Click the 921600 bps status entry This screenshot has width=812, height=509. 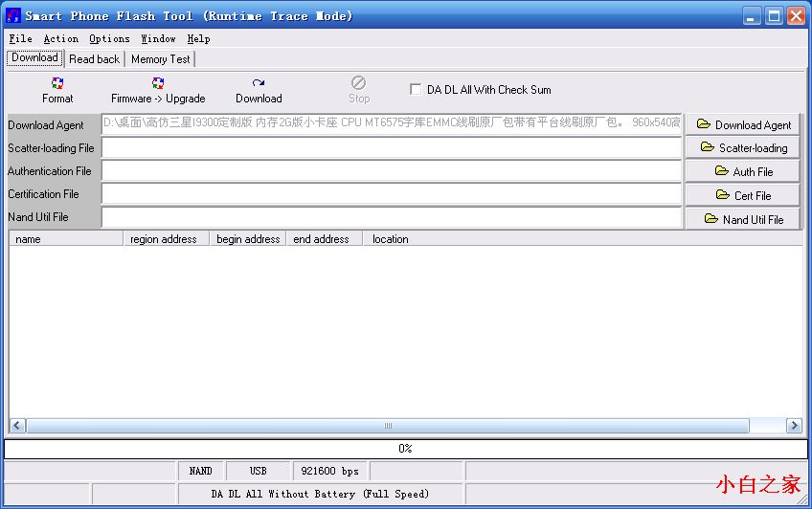(x=329, y=471)
